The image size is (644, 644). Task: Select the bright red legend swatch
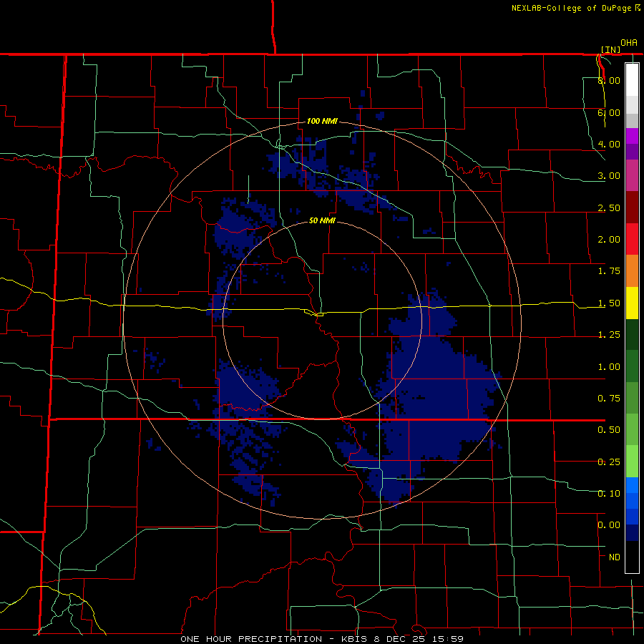[632, 239]
